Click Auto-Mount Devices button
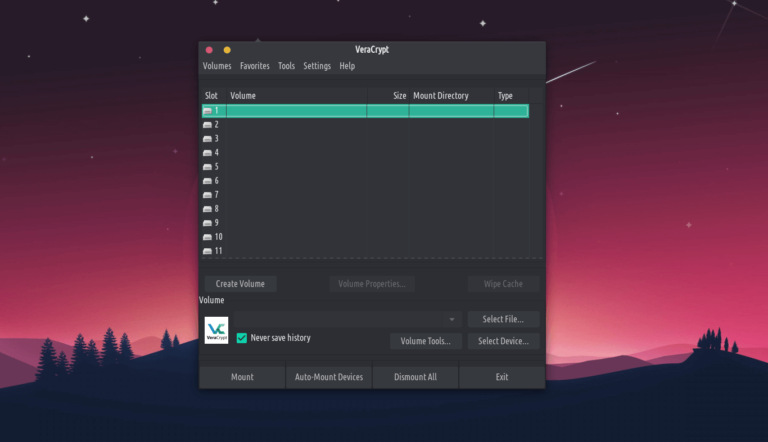768x442 pixels. 329,377
